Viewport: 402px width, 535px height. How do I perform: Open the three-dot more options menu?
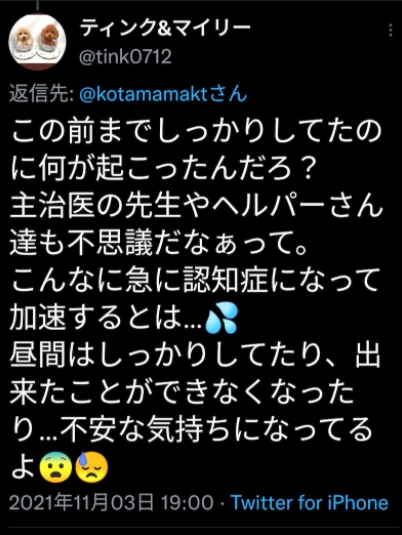click(390, 31)
